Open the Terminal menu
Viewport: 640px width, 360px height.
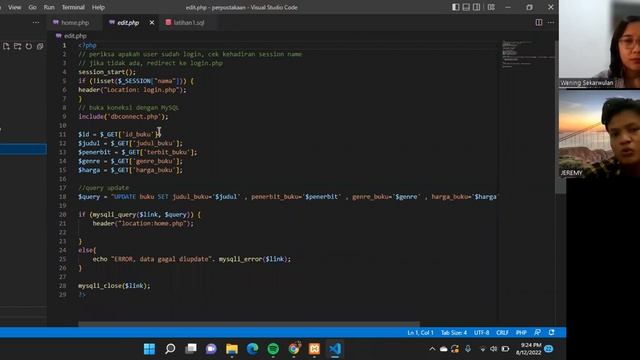click(73, 7)
